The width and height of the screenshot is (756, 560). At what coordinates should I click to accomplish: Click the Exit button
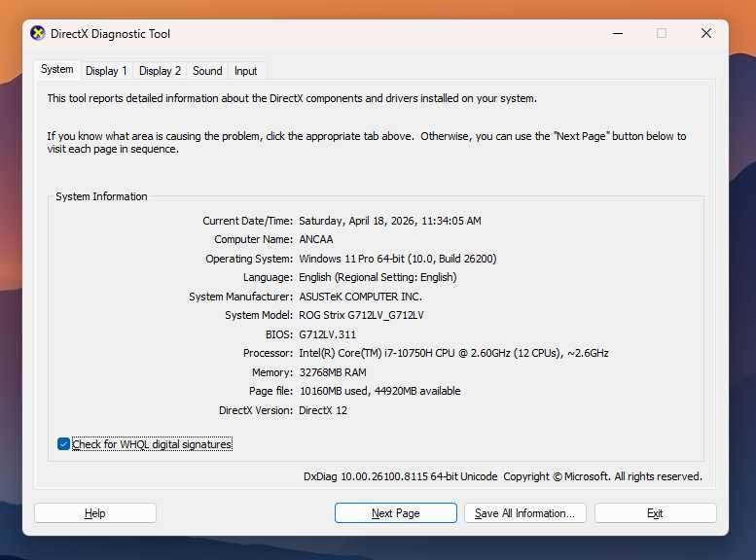pyautogui.click(x=655, y=513)
